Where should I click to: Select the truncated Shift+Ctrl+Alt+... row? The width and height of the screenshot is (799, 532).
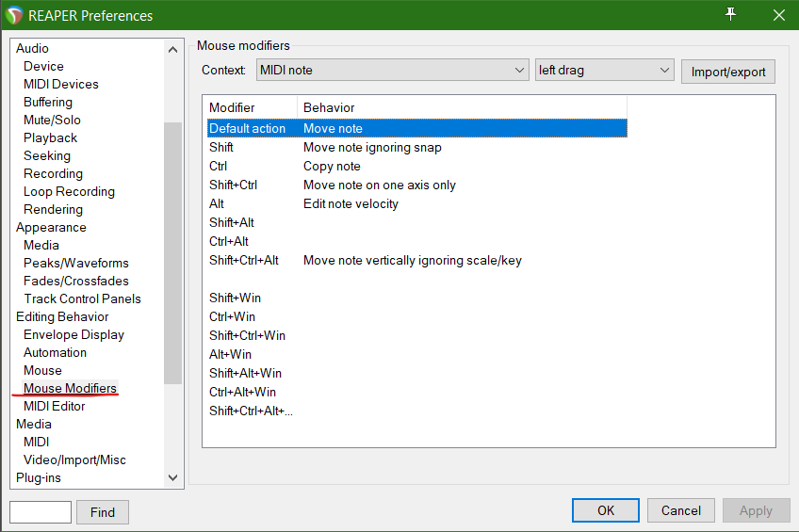416,411
